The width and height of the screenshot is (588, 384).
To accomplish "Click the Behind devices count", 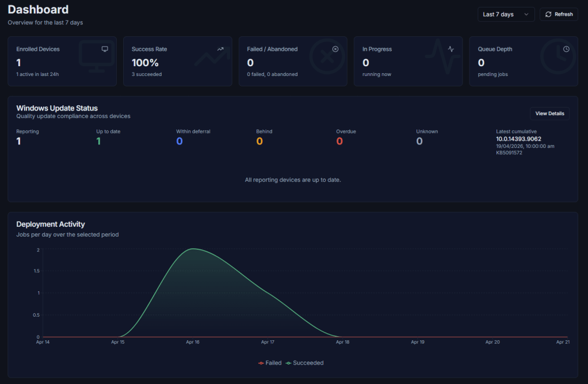I will click(x=259, y=141).
